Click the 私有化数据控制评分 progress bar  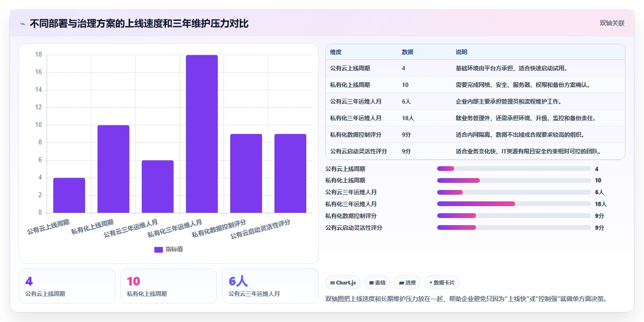click(514, 216)
